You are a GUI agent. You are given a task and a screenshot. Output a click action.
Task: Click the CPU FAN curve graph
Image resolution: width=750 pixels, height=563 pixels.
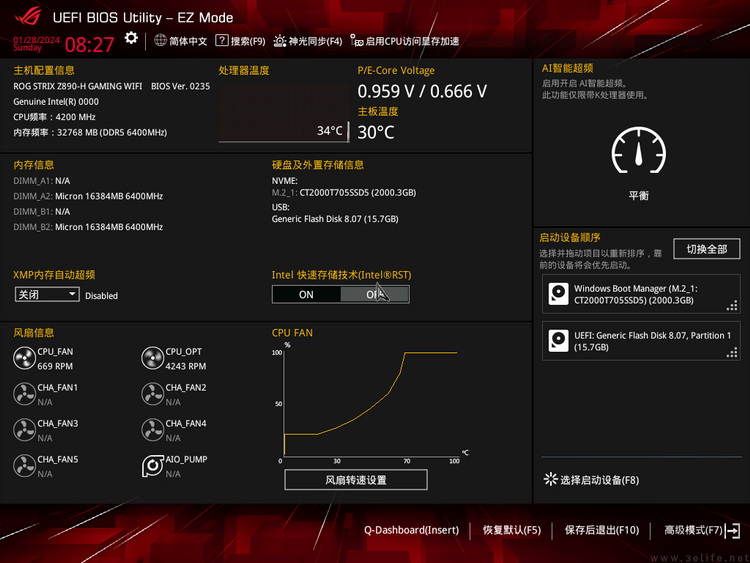(x=371, y=404)
